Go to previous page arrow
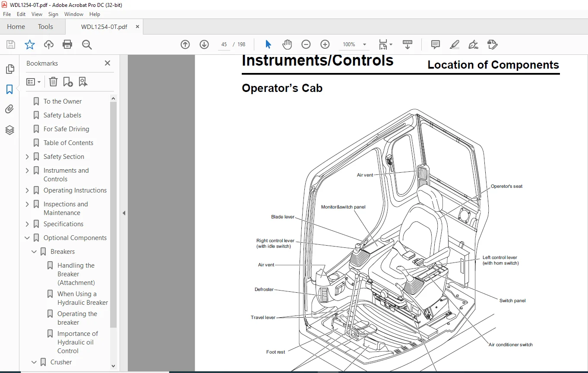The image size is (588, 373). [185, 44]
